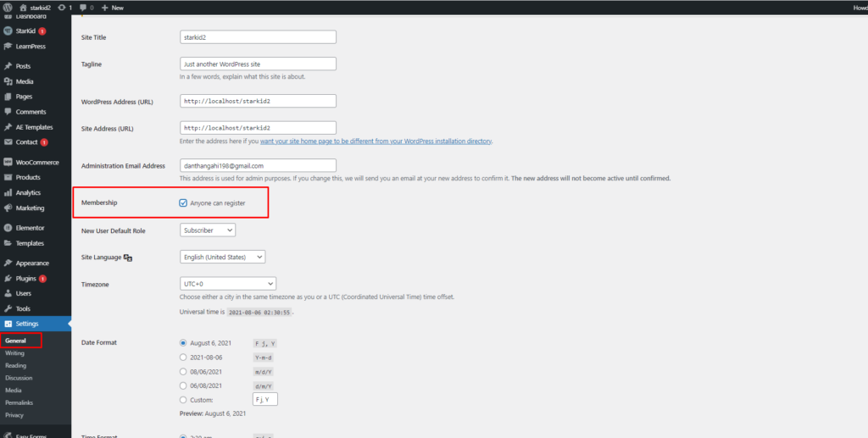Open the Reading settings submenu item

[x=15, y=365]
